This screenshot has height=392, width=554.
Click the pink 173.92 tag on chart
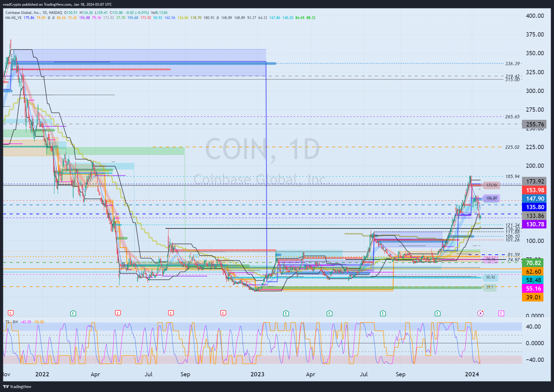tap(492, 185)
